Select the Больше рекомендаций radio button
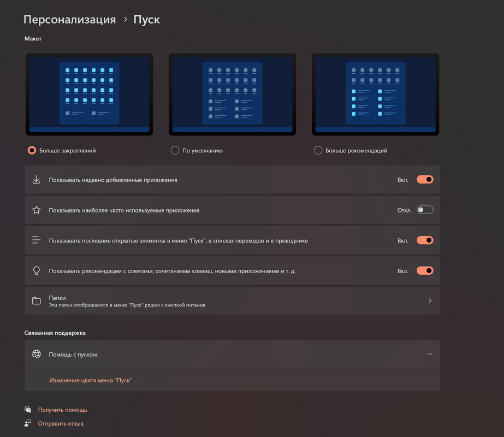This screenshot has width=504, height=437. [318, 150]
